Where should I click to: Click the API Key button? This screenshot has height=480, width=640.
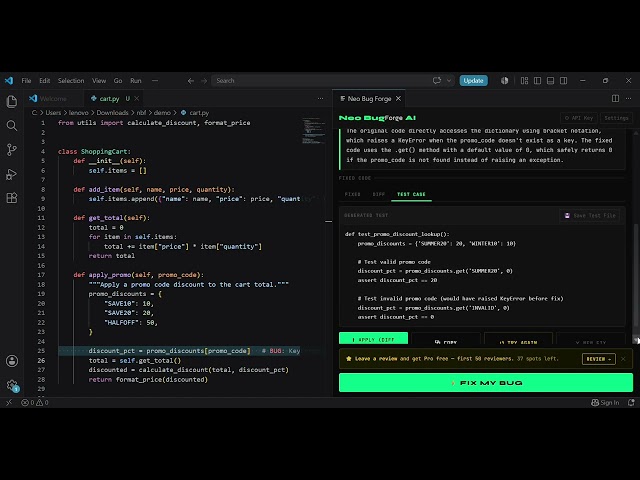click(x=579, y=118)
